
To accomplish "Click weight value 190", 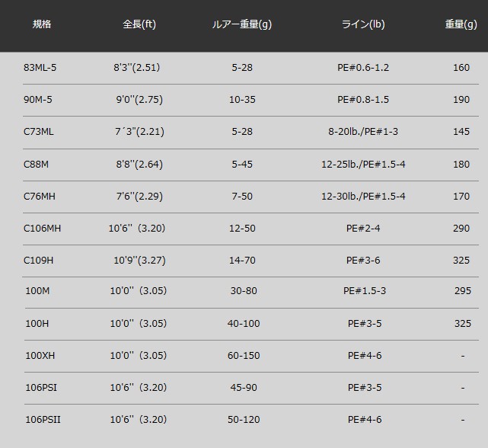I will (x=461, y=100).
